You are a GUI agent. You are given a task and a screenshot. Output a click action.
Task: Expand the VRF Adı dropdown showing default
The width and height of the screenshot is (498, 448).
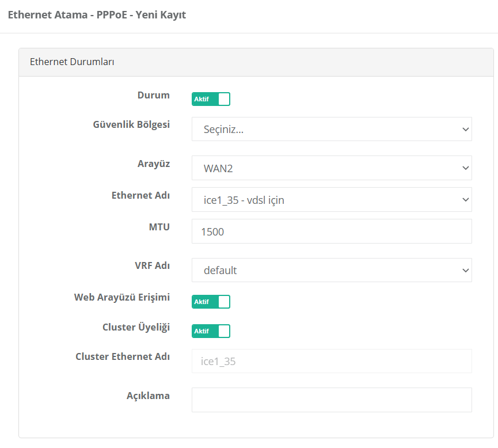(332, 270)
